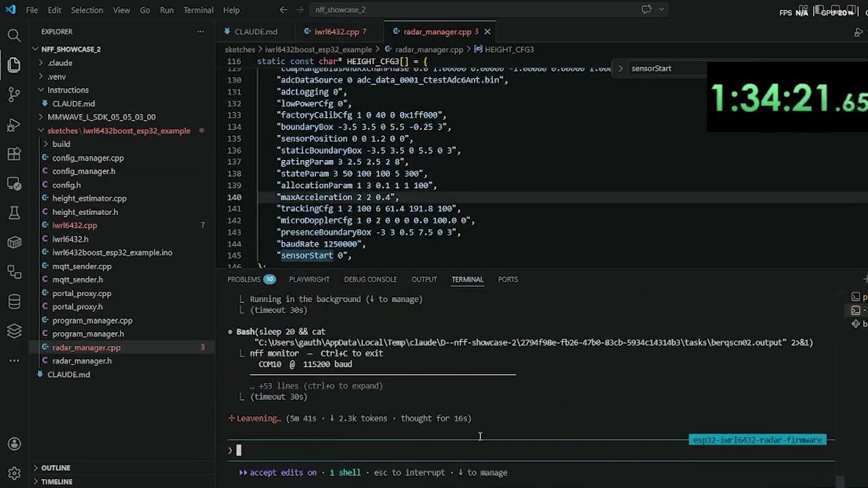Open the Source Control view
This screenshot has height=488, width=868.
(14, 95)
